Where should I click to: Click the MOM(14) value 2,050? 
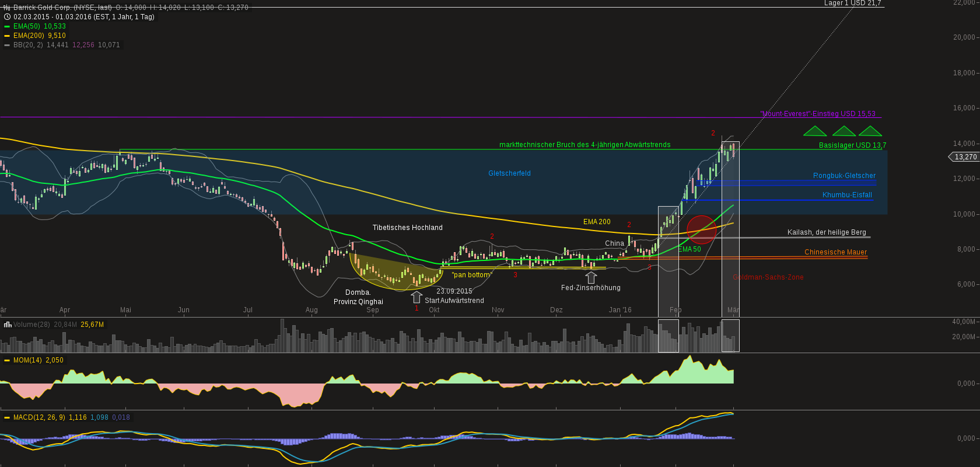[x=54, y=360]
